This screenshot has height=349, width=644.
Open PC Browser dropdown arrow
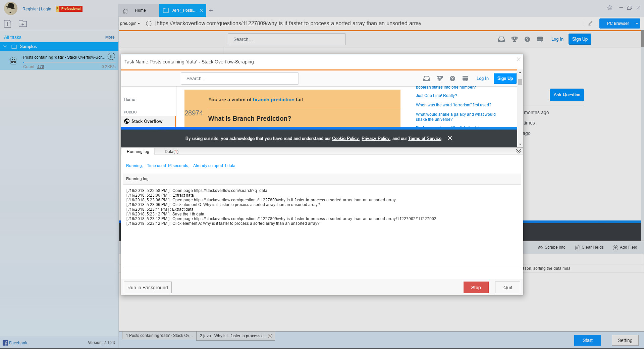637,23
